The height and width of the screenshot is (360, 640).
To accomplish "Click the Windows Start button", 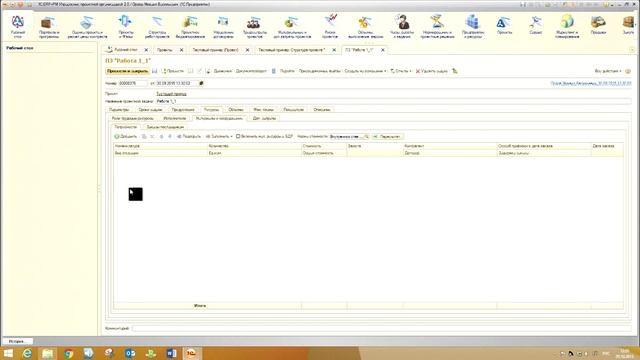I will (x=8, y=353).
